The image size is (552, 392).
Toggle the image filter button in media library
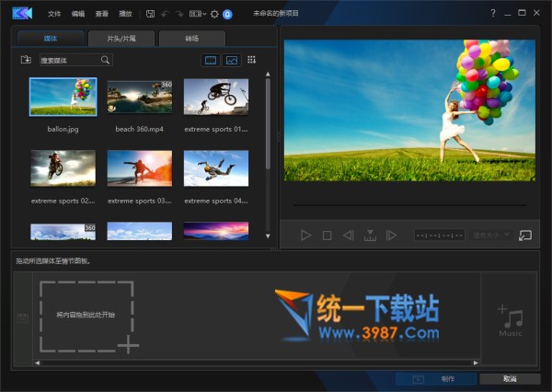(x=232, y=60)
